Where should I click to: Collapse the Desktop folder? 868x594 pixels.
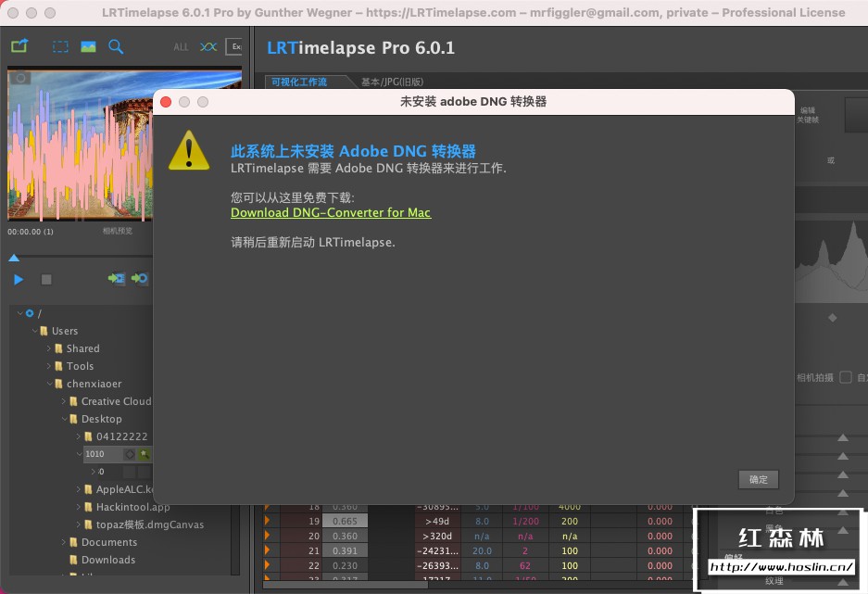(65, 419)
